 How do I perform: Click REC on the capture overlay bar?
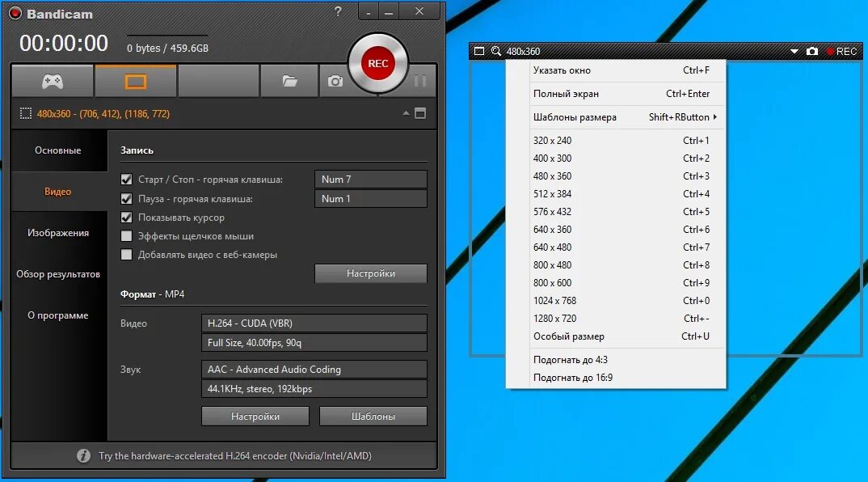pos(842,52)
